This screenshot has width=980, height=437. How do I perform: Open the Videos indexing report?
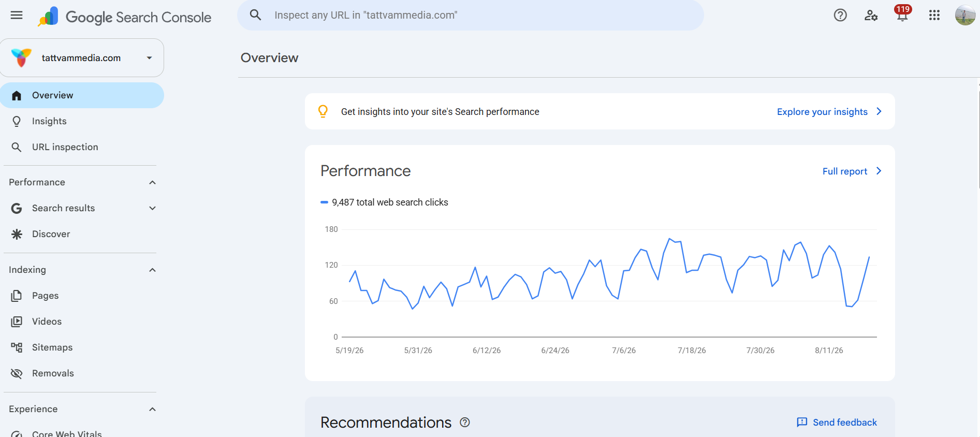(82, 322)
